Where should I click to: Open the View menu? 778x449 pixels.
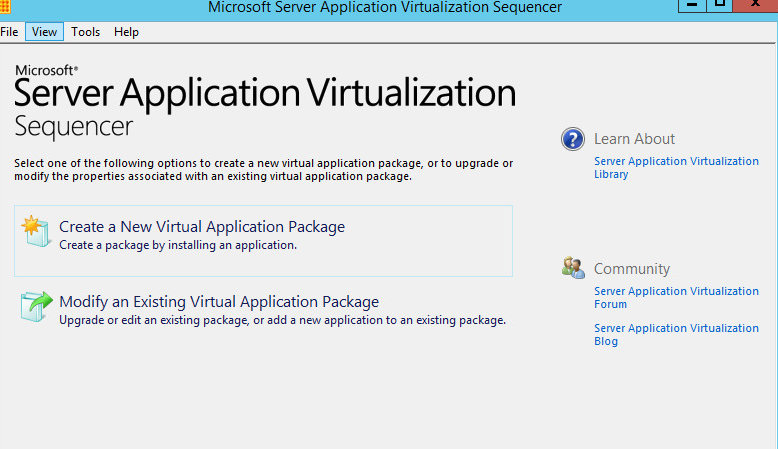click(44, 32)
